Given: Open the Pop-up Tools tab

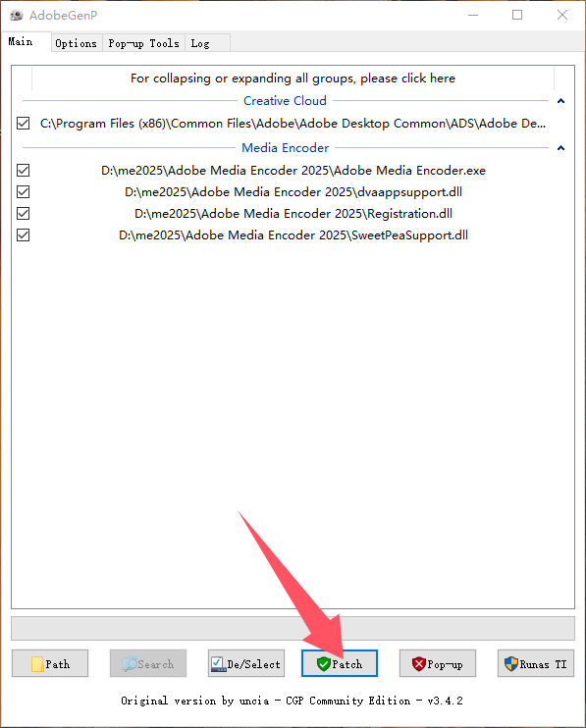Looking at the screenshot, I should [143, 43].
